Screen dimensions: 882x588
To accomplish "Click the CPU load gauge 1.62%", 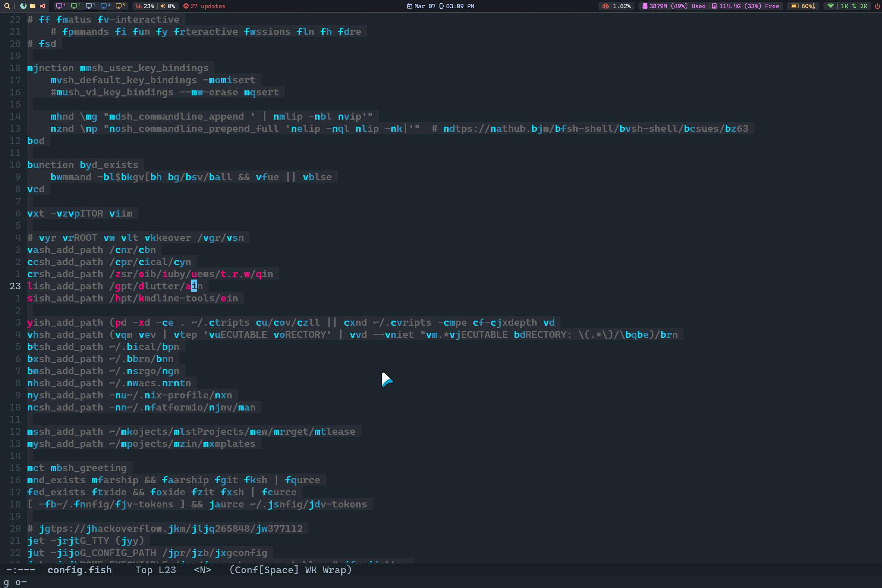I will click(x=617, y=6).
